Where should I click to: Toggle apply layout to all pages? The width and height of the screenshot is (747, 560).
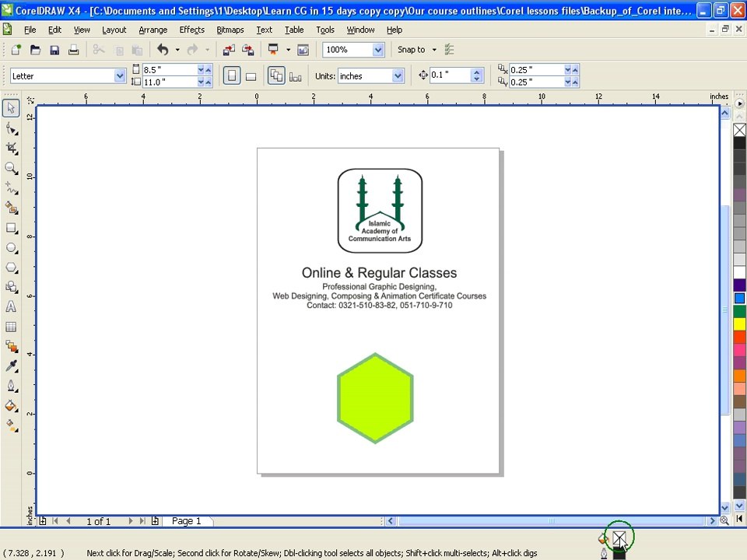276,75
